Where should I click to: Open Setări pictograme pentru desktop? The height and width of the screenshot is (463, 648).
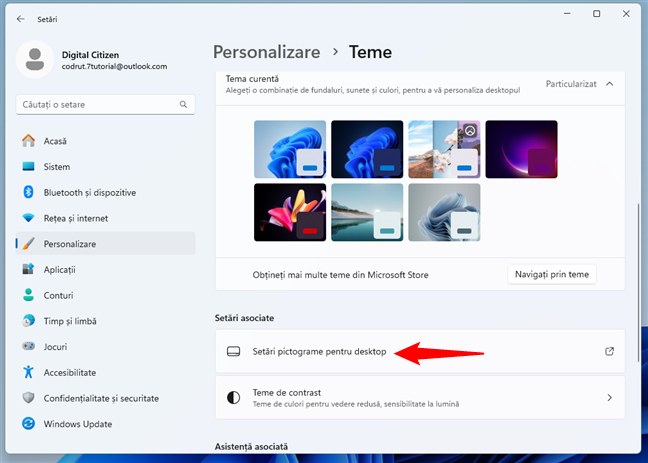(420, 351)
